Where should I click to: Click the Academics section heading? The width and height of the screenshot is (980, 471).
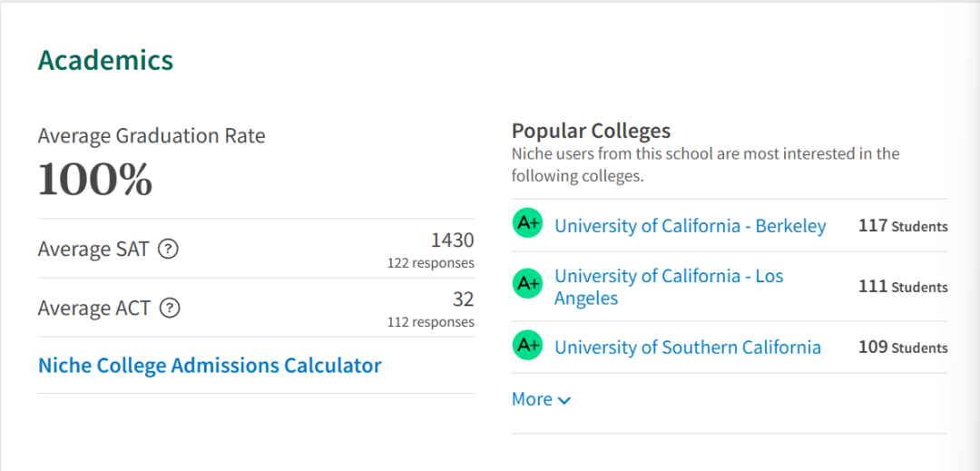105,61
